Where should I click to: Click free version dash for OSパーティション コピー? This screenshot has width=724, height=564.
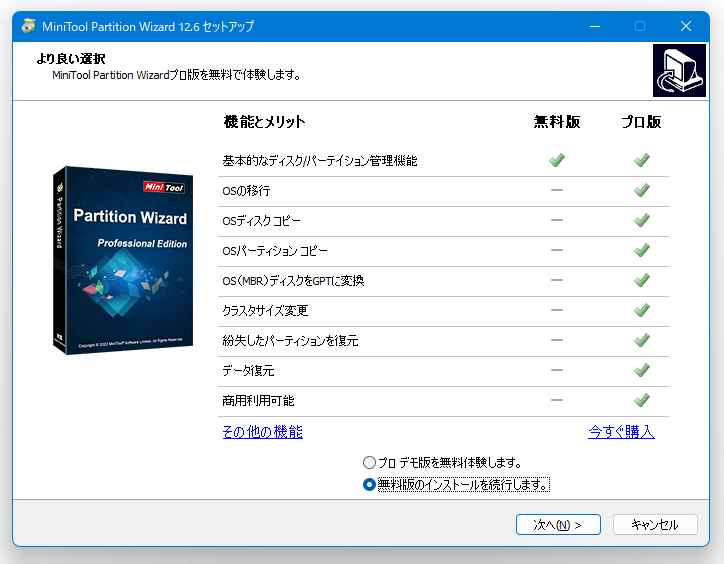pos(557,250)
